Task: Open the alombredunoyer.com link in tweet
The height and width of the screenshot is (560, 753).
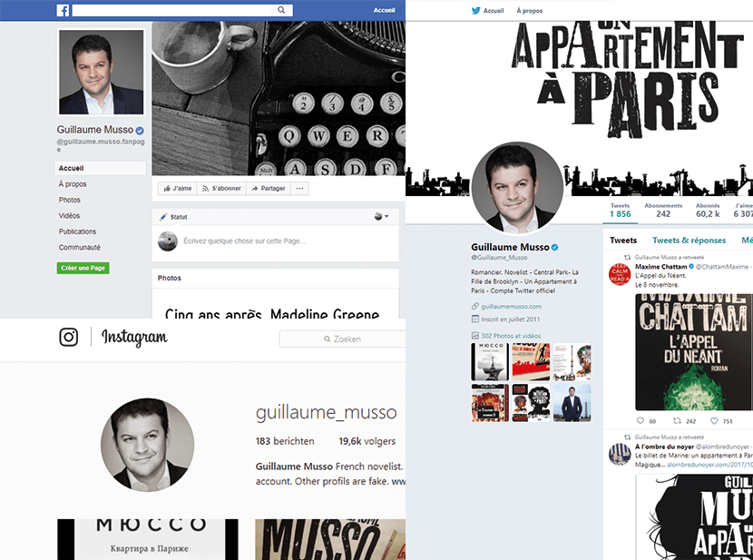Action: tap(709, 465)
